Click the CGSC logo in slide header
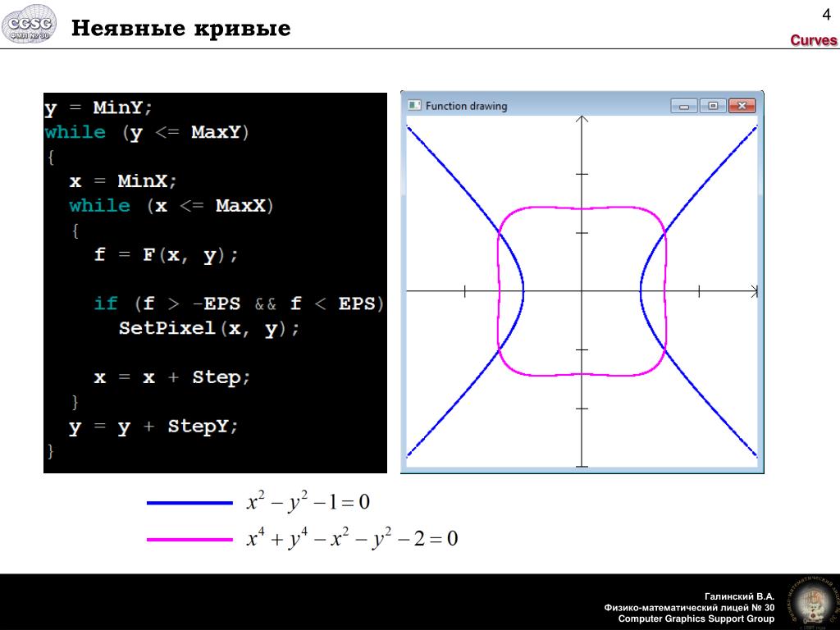 tap(29, 24)
